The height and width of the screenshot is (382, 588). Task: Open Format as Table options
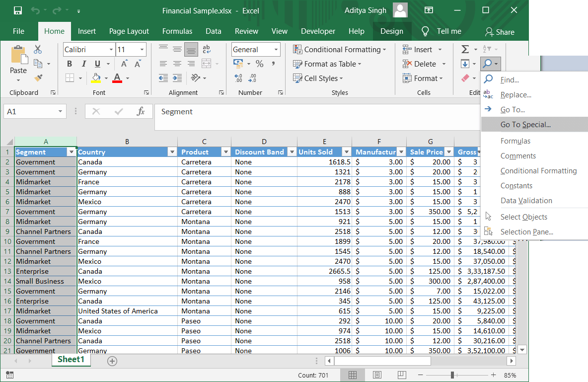(x=327, y=64)
